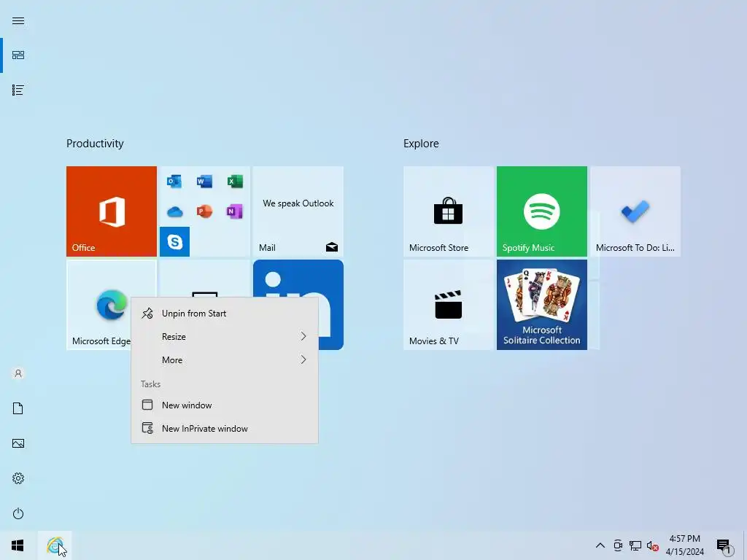This screenshot has width=747, height=560.
Task: Show hidden system tray icons
Action: point(600,545)
